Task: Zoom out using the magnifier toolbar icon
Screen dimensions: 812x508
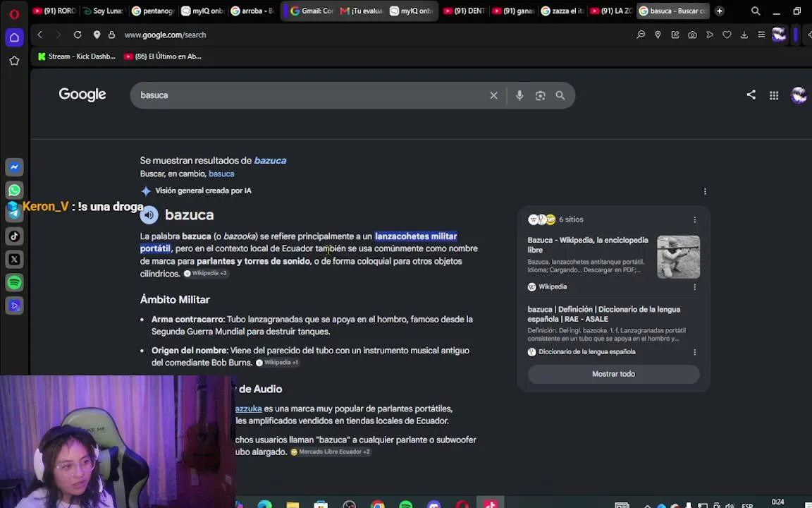Action: click(x=641, y=35)
